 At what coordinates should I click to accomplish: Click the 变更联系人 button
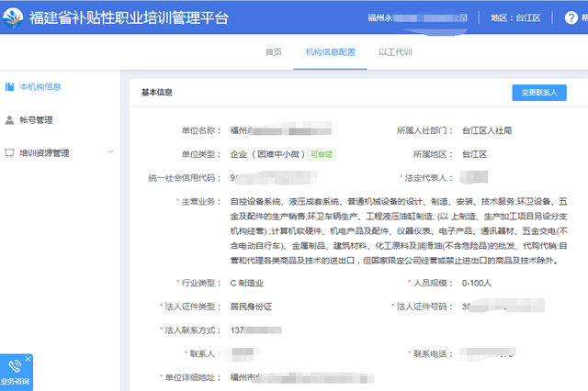tap(538, 93)
